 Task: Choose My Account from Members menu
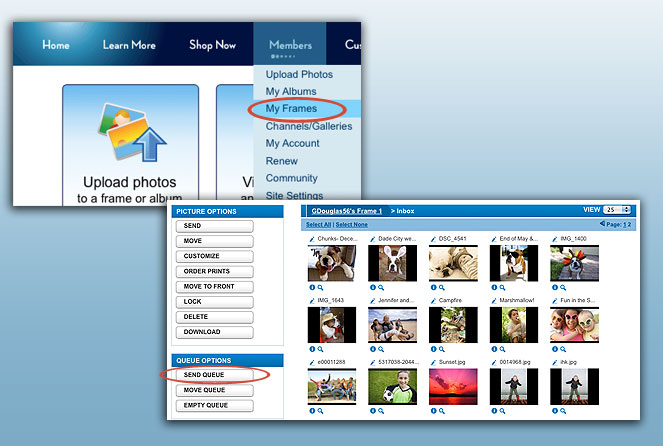coord(293,143)
